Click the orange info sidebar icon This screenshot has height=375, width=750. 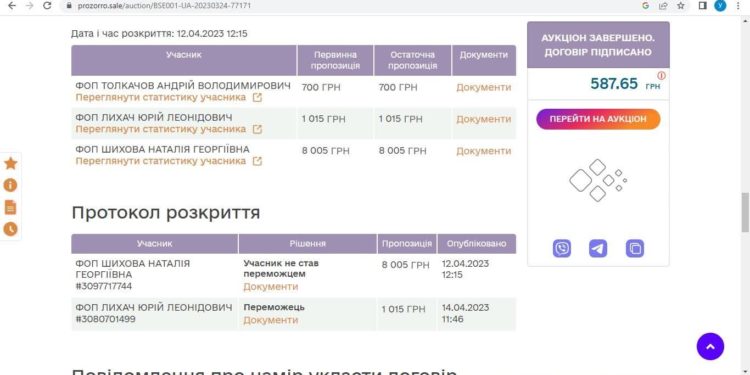click(11, 185)
